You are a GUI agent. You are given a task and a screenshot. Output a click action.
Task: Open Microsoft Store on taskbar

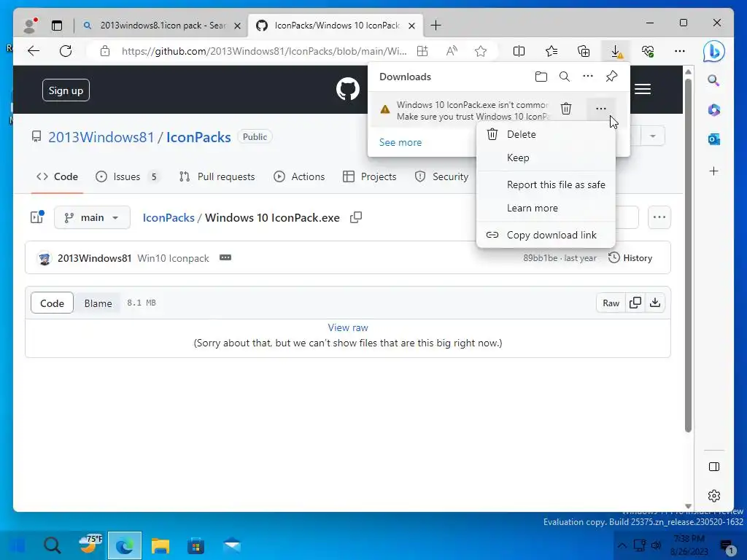(x=196, y=545)
